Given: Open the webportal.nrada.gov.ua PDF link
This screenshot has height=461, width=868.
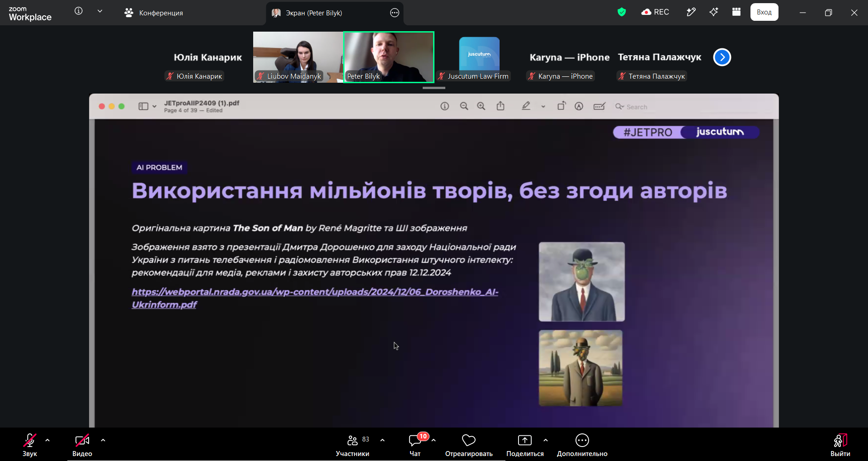Looking at the screenshot, I should [315, 298].
